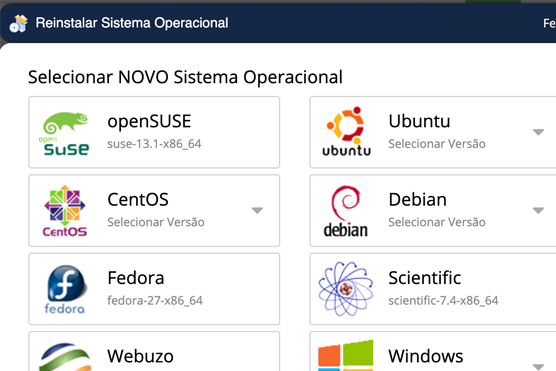Click Selecionar Versão under Ubuntu
556x371 pixels.
[x=437, y=144]
